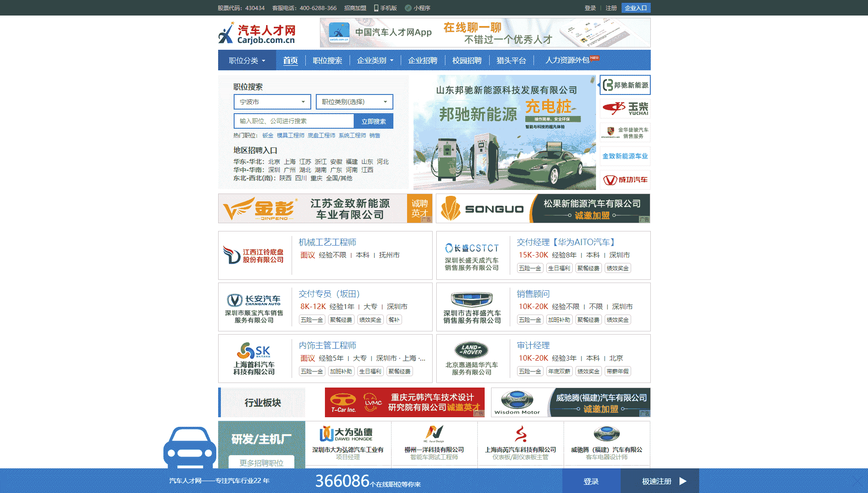The width and height of the screenshot is (868, 493).
Task: Open the SONGUO 松果新能源 banner ad
Action: pos(543,209)
